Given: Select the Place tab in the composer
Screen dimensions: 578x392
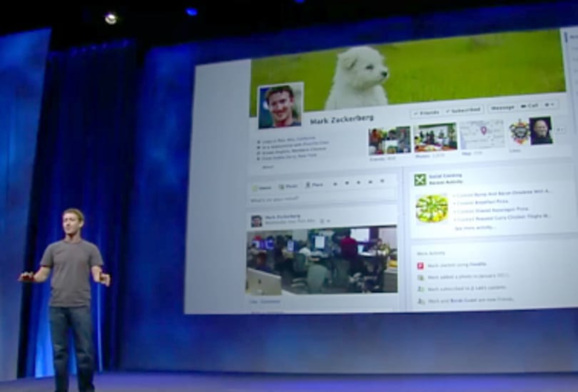Looking at the screenshot, I should (314, 185).
